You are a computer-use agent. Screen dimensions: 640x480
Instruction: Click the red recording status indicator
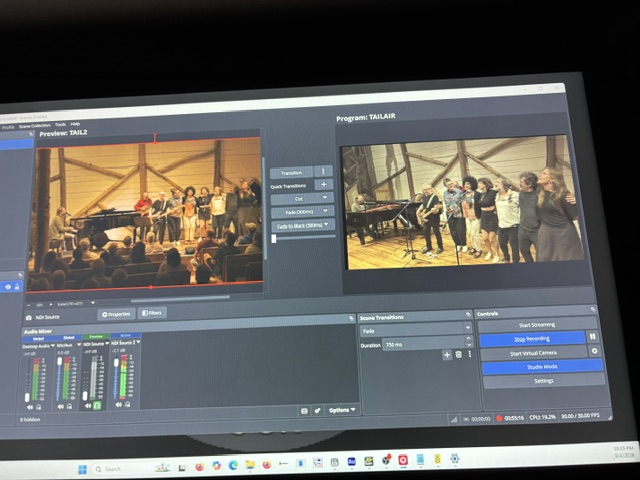499,418
